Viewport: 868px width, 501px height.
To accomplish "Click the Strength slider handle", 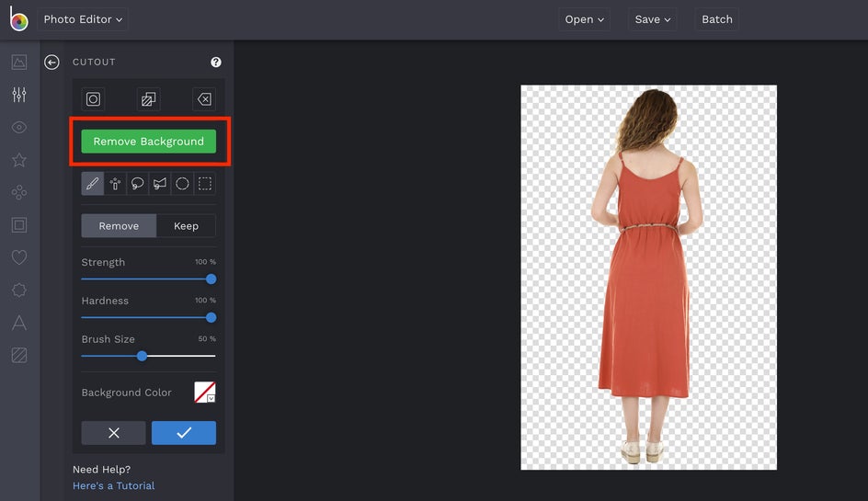I will (211, 279).
